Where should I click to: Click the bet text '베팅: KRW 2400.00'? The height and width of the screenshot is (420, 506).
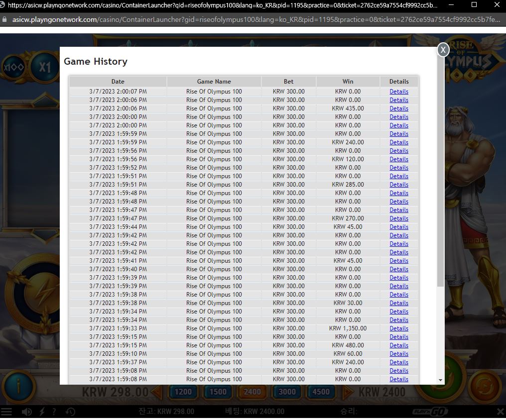254,412
